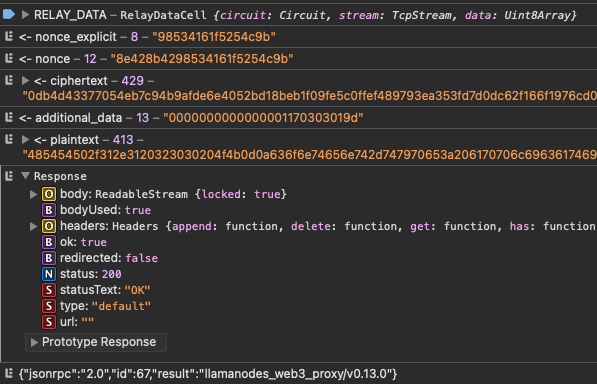This screenshot has height=384, width=597.
Task: Click RelayDataCell class name in first entry
Action: tap(163, 15)
